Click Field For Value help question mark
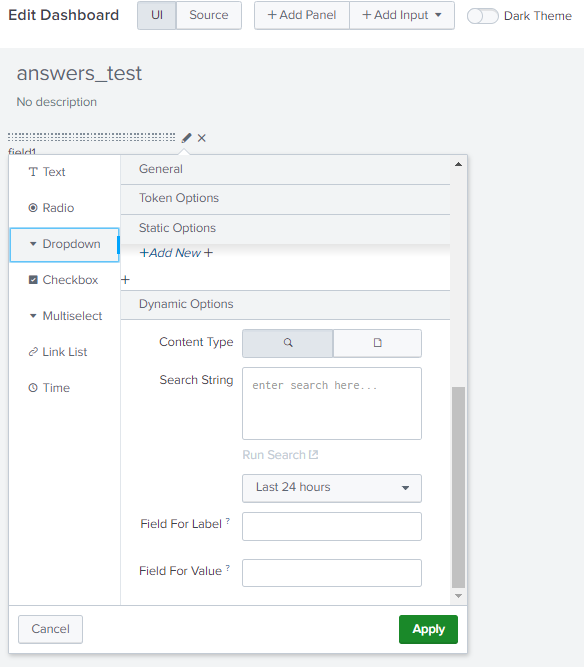 (x=228, y=567)
